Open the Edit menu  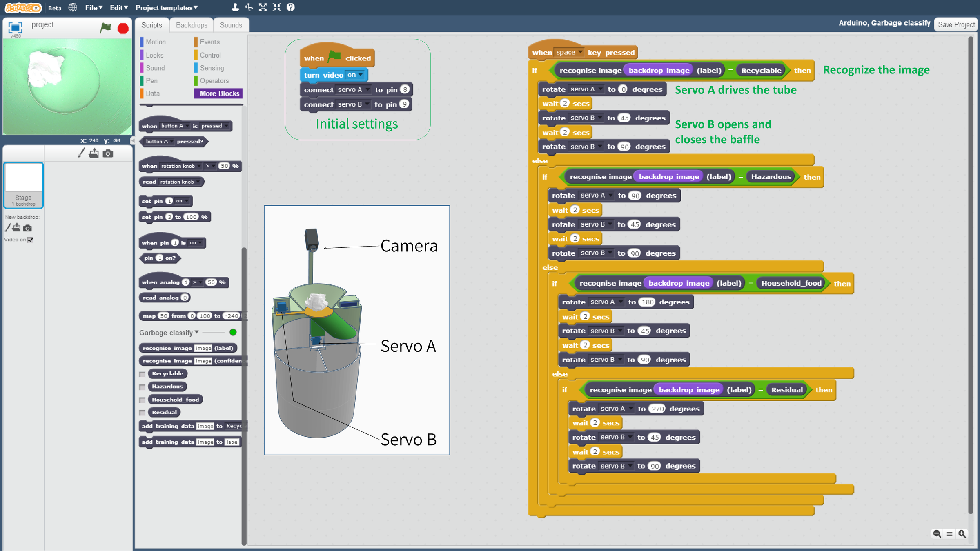(x=118, y=7)
